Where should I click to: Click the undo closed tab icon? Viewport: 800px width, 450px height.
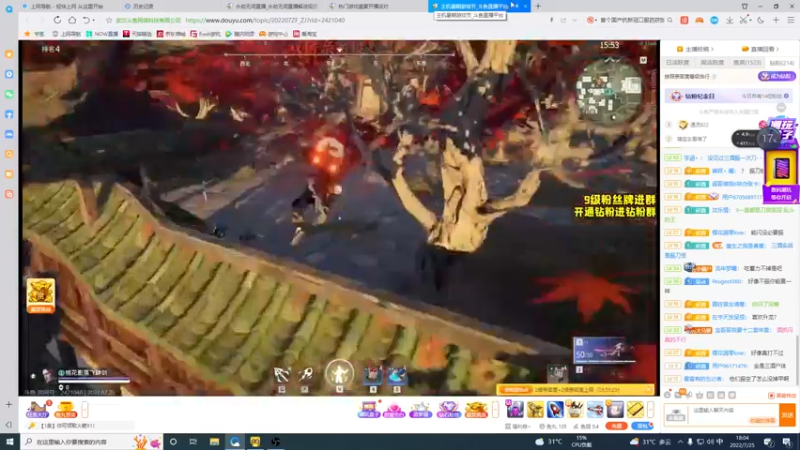86,20
